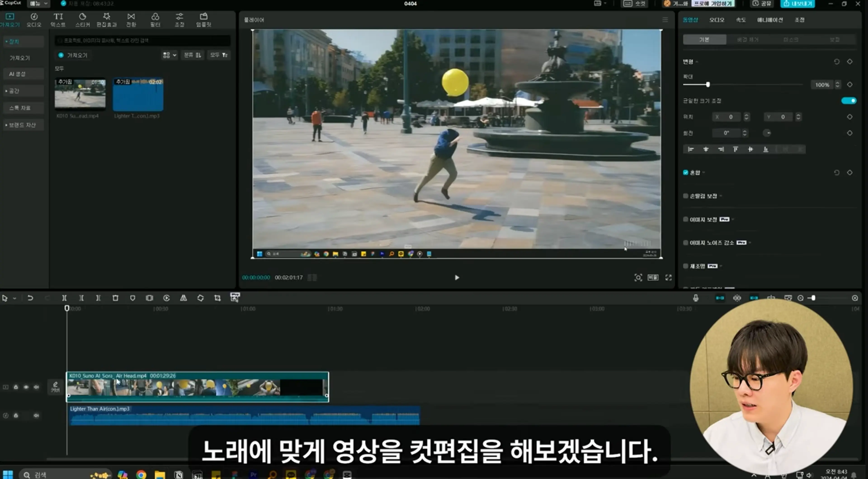Switch to the 애니메이션 animation tab
Screen dimensions: 868x479
770,20
